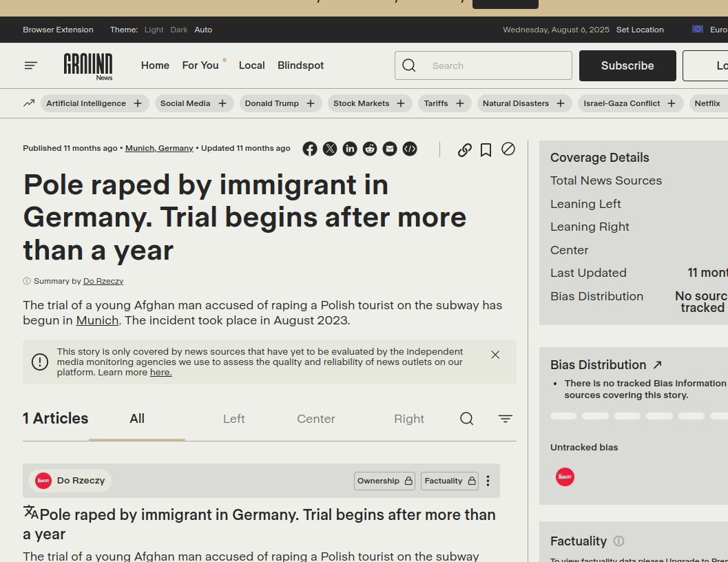Open the Munich, Germany location link
The width and height of the screenshot is (728, 562).
coord(159,148)
